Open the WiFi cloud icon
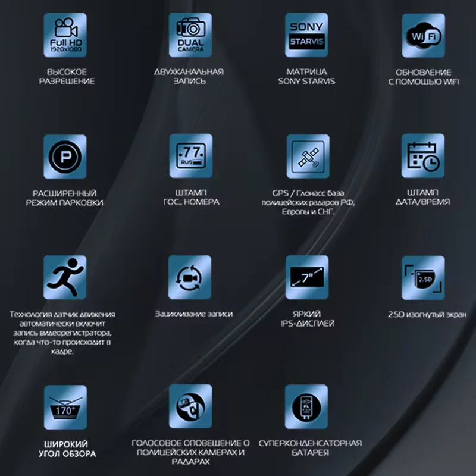Screen dimensions: 476x476 (x=424, y=35)
